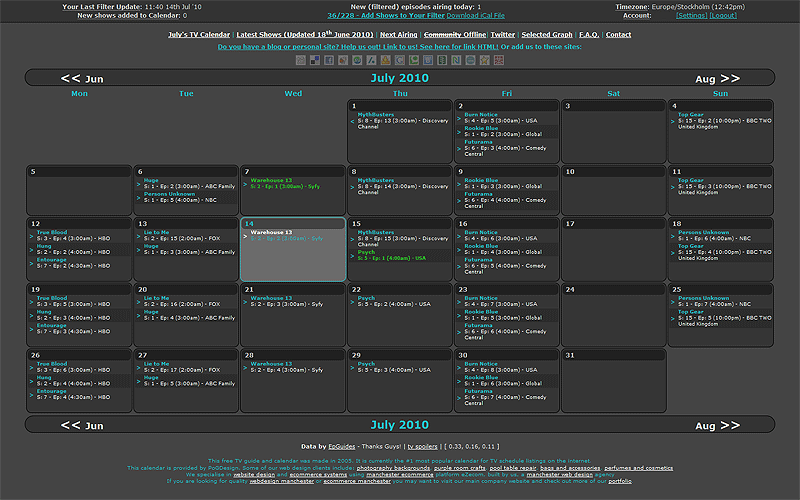Viewport: 800px width, 500px height.
Task: Expand arrow beside True Blood on July 12
Action: click(31, 236)
